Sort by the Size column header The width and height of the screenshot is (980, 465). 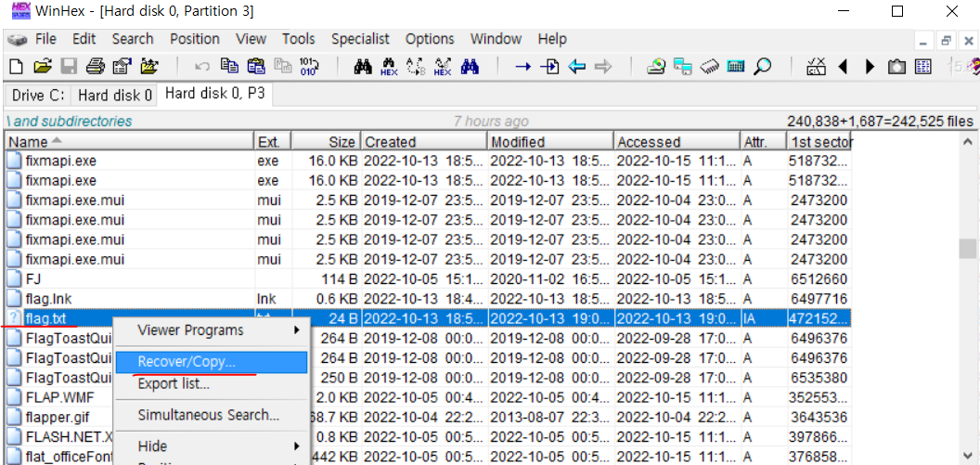click(x=327, y=142)
